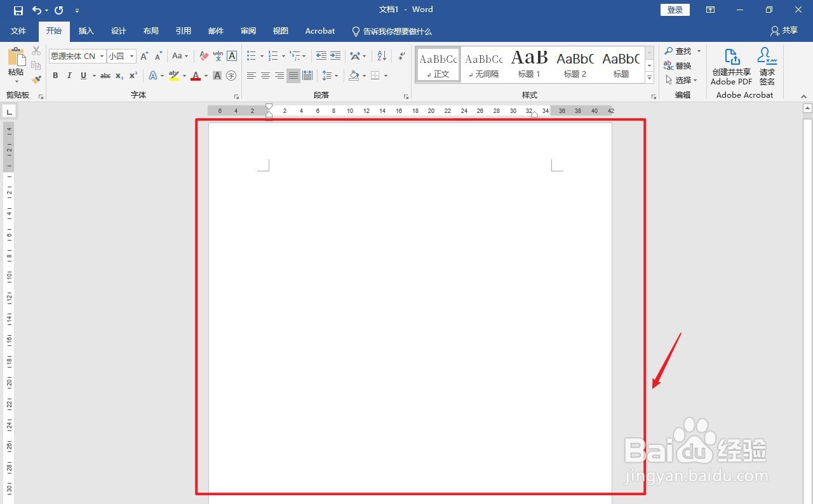Apply the yellow text highlight color
The width and height of the screenshot is (813, 504).
click(x=173, y=76)
